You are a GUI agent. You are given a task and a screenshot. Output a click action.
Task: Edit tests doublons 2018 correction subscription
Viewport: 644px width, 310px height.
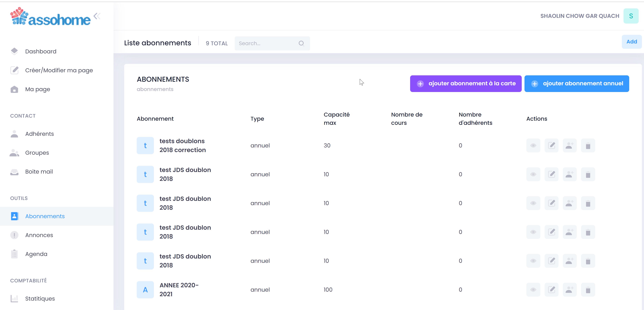tap(551, 146)
